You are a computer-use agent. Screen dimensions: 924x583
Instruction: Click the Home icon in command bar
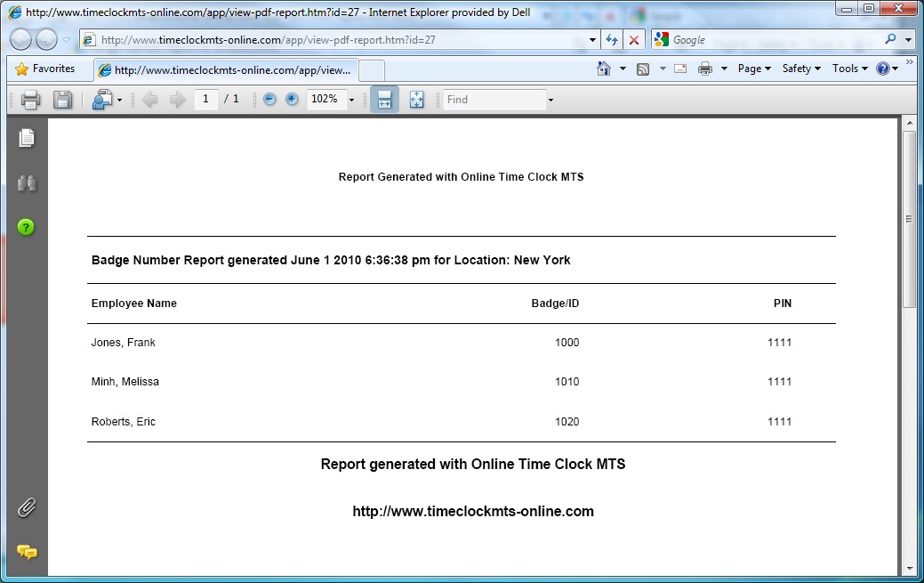pyautogui.click(x=604, y=69)
